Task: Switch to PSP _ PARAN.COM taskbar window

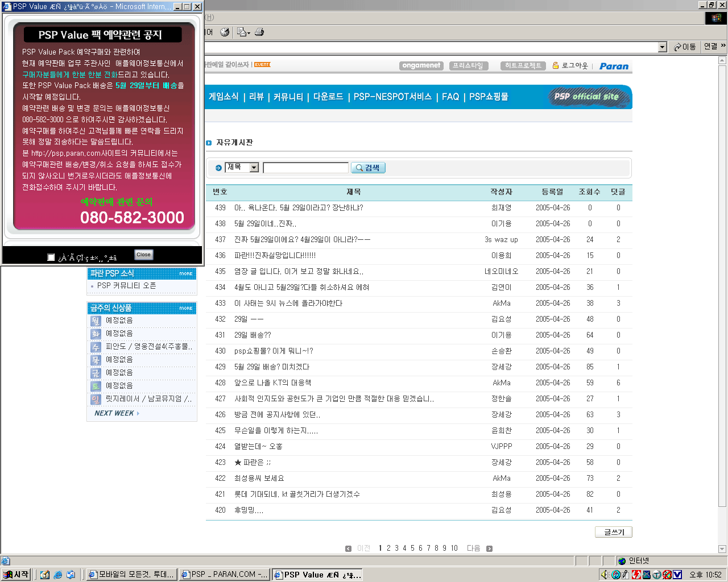Action: click(224, 575)
